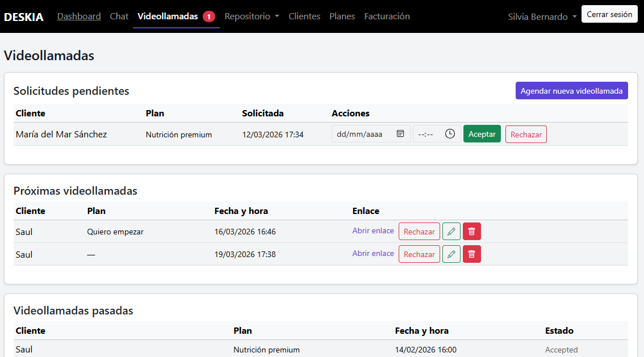This screenshot has width=644, height=357.
Task: Reject María del Mar Sánchez's pending request
Action: (526, 135)
